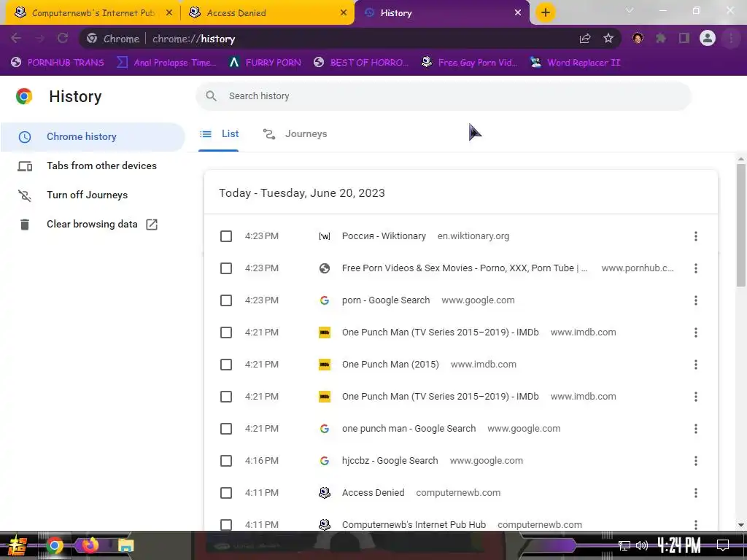Open more actions for Access Denied entry
Image resolution: width=747 pixels, height=560 pixels.
pyautogui.click(x=695, y=493)
